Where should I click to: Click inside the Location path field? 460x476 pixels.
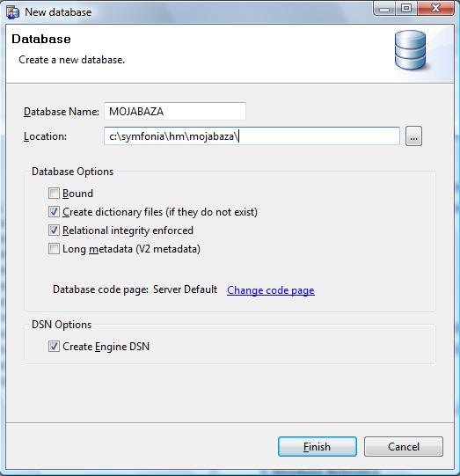[x=252, y=136]
